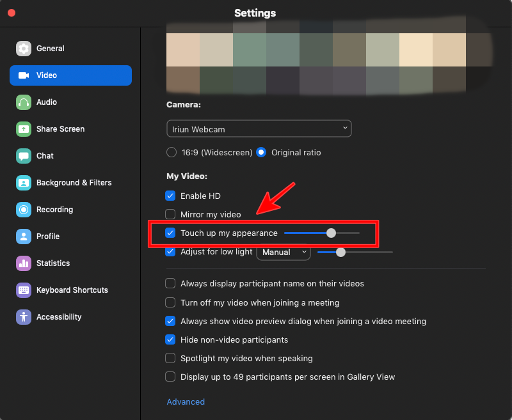Switch to Audio settings label
The height and width of the screenshot is (420, 512).
pyautogui.click(x=47, y=102)
